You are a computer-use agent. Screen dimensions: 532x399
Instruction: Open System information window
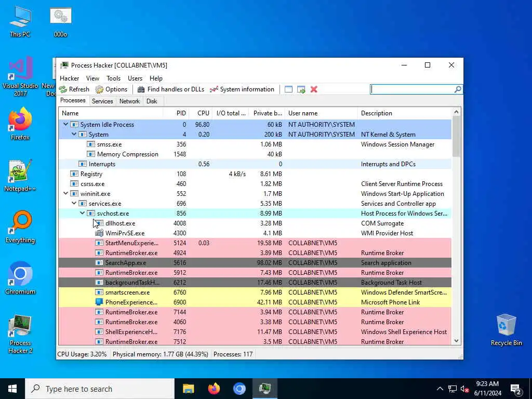tap(242, 89)
